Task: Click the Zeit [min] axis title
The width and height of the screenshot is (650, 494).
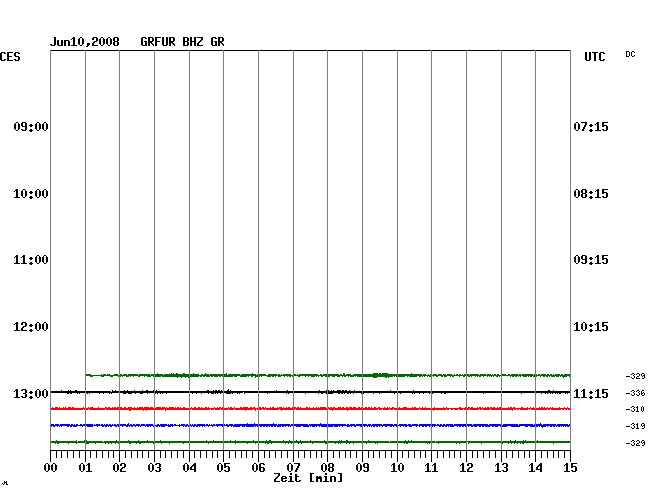Action: coord(308,478)
